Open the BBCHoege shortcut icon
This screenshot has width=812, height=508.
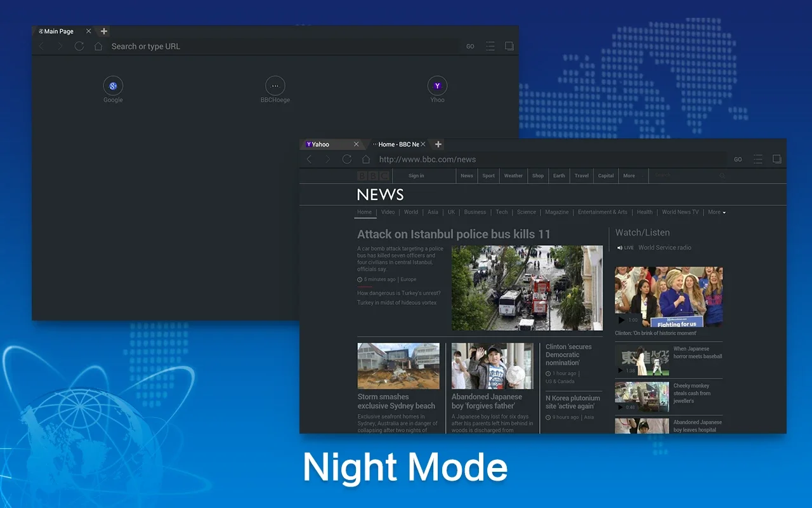pos(275,86)
